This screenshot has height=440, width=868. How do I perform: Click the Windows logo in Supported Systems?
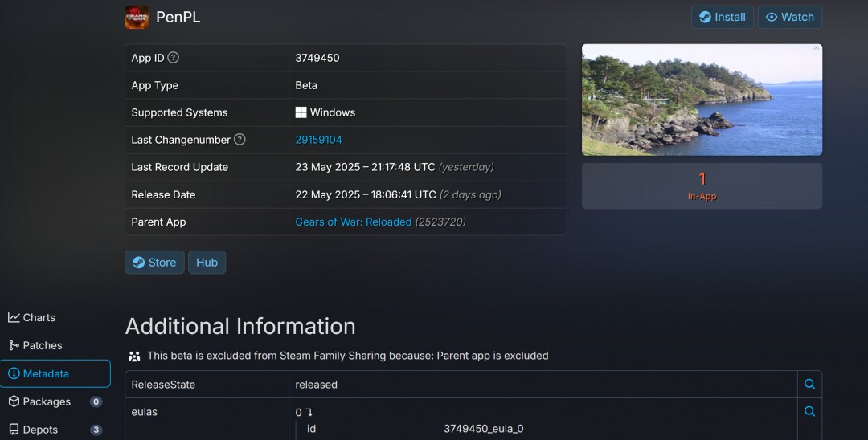tap(301, 112)
